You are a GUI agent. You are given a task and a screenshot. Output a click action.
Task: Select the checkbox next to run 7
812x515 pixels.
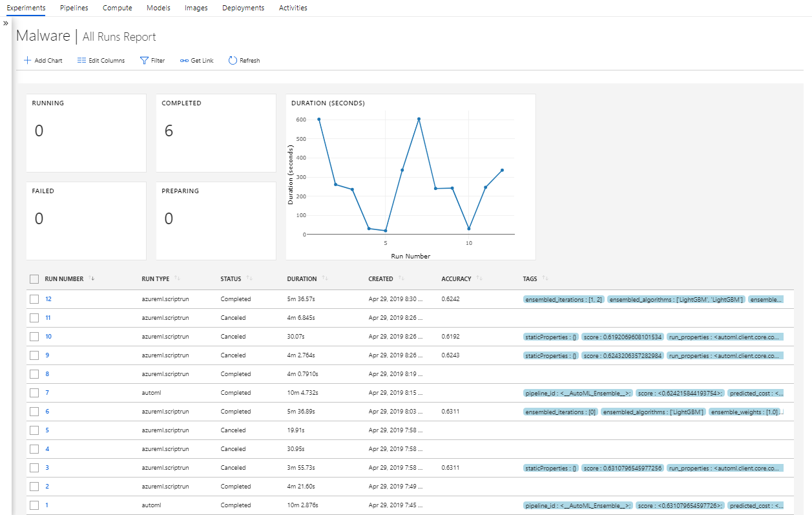(34, 392)
